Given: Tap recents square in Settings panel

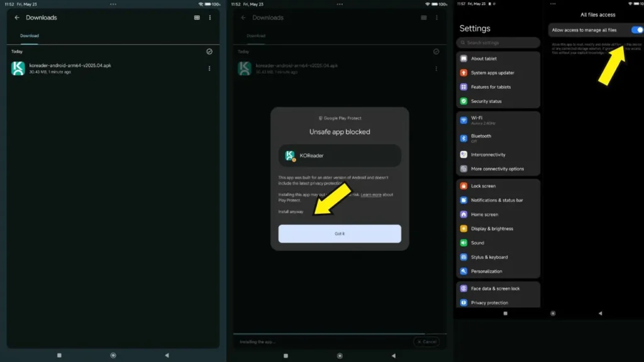Looking at the screenshot, I should click(x=506, y=314).
